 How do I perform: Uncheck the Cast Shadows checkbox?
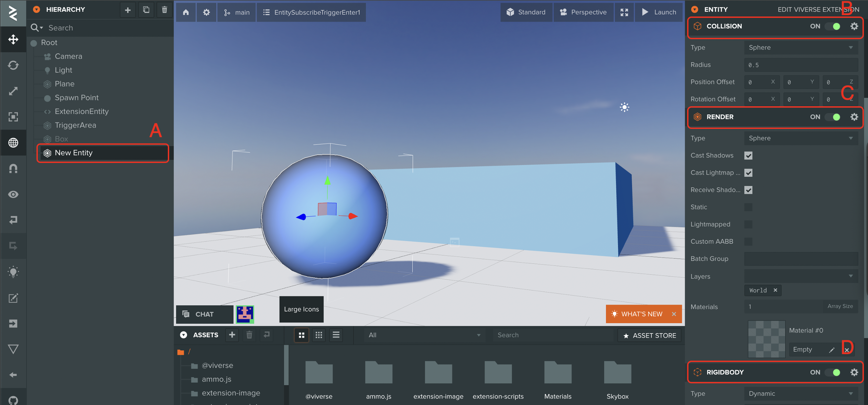748,155
